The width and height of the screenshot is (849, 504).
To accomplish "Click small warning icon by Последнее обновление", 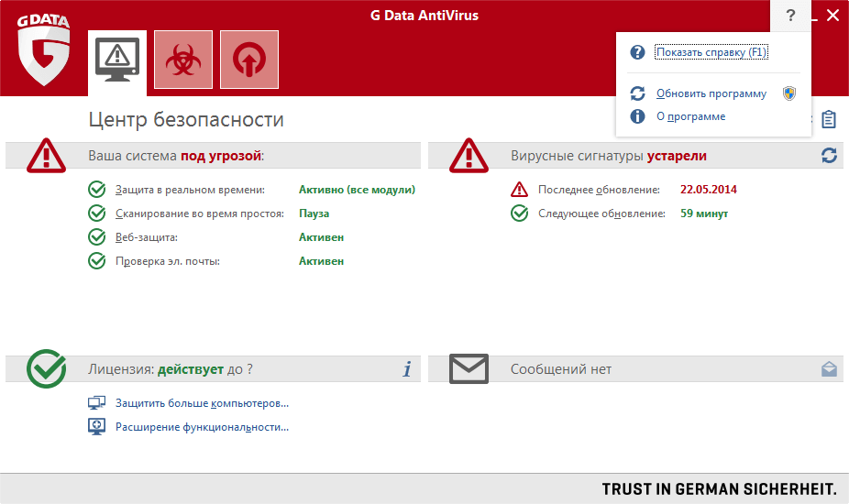I will pyautogui.click(x=519, y=190).
